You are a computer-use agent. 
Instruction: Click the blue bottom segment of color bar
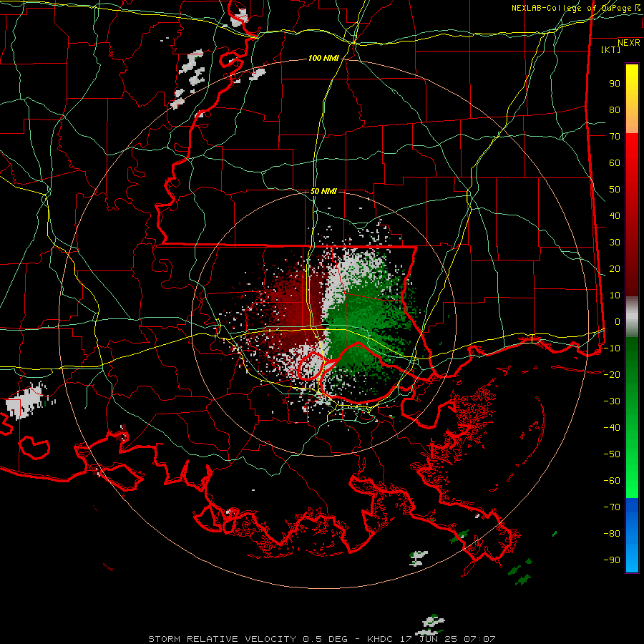(632, 535)
